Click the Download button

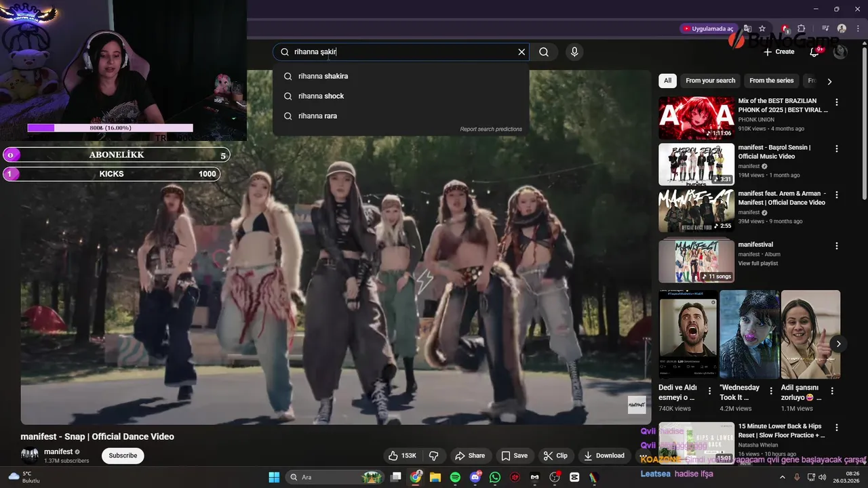click(x=604, y=455)
